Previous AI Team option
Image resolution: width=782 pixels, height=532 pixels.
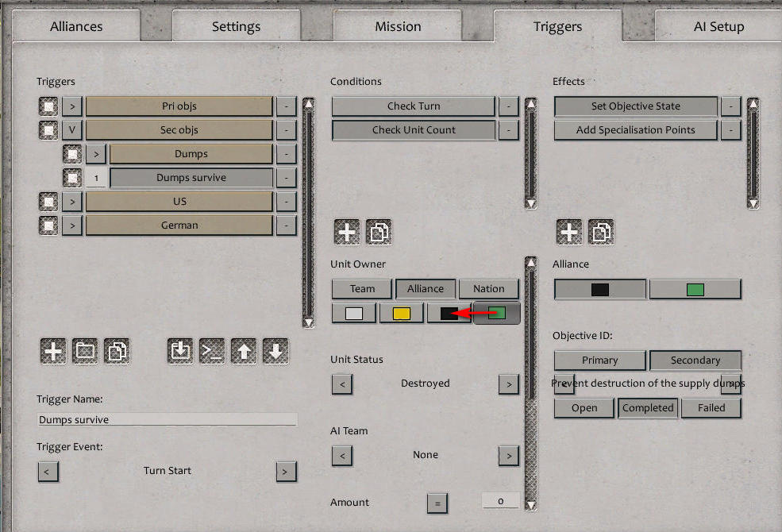(x=342, y=456)
